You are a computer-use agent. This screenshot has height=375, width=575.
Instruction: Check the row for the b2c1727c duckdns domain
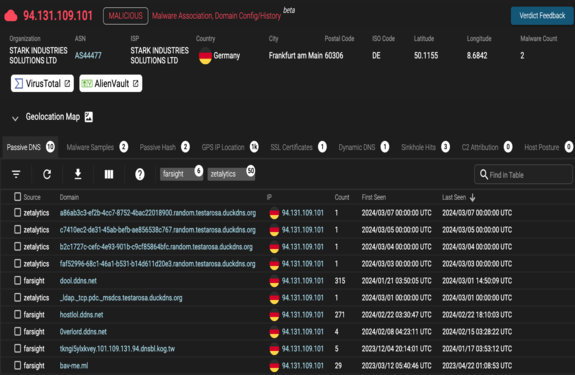(x=17, y=246)
